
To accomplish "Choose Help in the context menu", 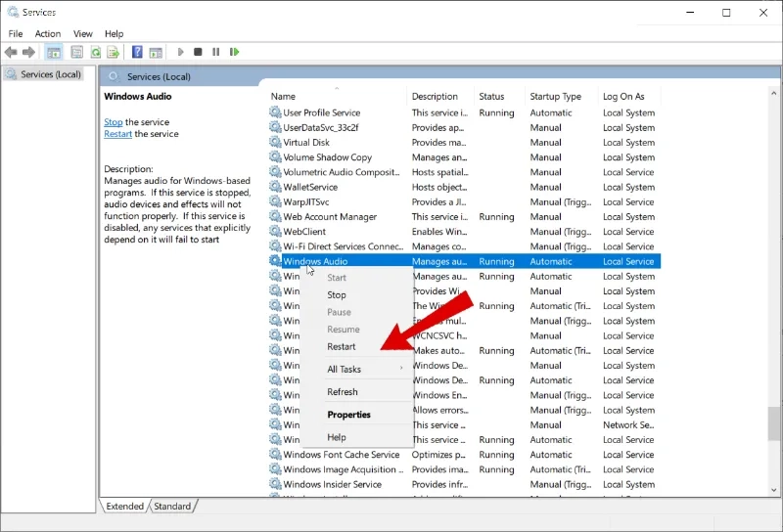I will pyautogui.click(x=357, y=437).
